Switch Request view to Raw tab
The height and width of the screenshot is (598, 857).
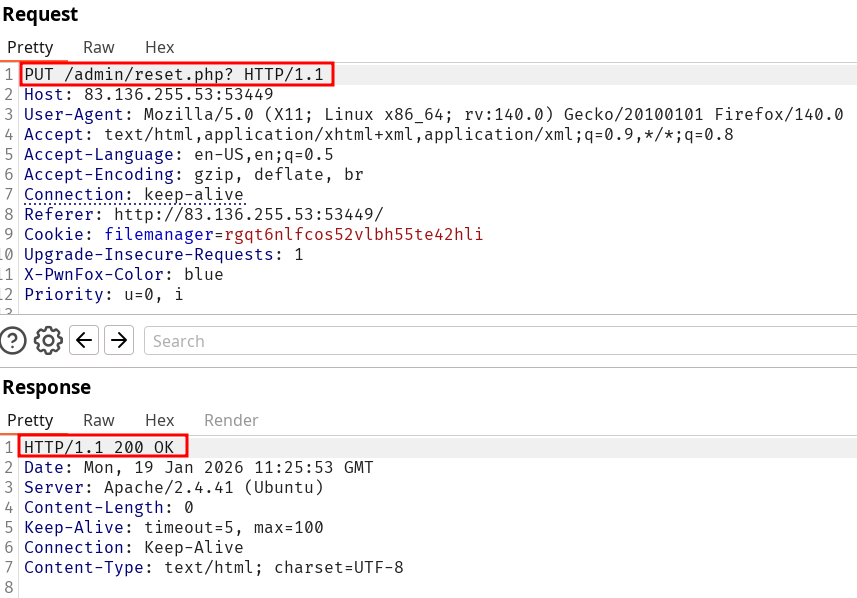98,47
